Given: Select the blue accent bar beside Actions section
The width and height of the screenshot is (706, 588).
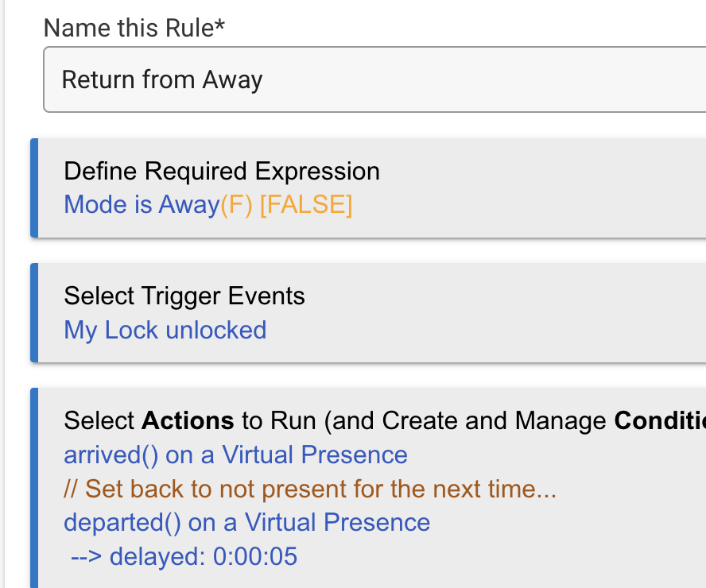Looking at the screenshot, I should [33, 485].
